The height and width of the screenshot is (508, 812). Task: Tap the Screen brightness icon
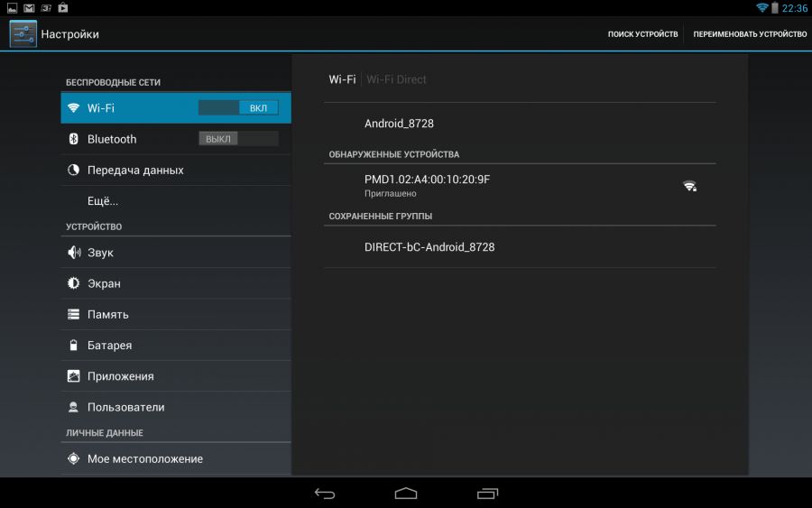pyautogui.click(x=74, y=283)
